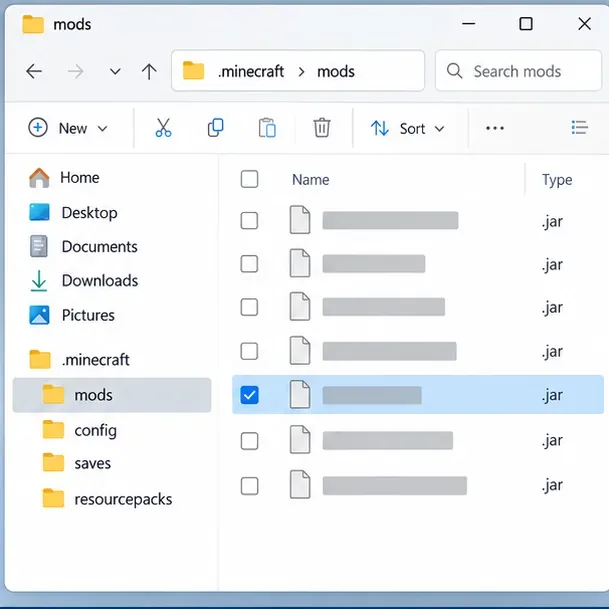Toggle the select-all checkbox in header

(x=249, y=179)
